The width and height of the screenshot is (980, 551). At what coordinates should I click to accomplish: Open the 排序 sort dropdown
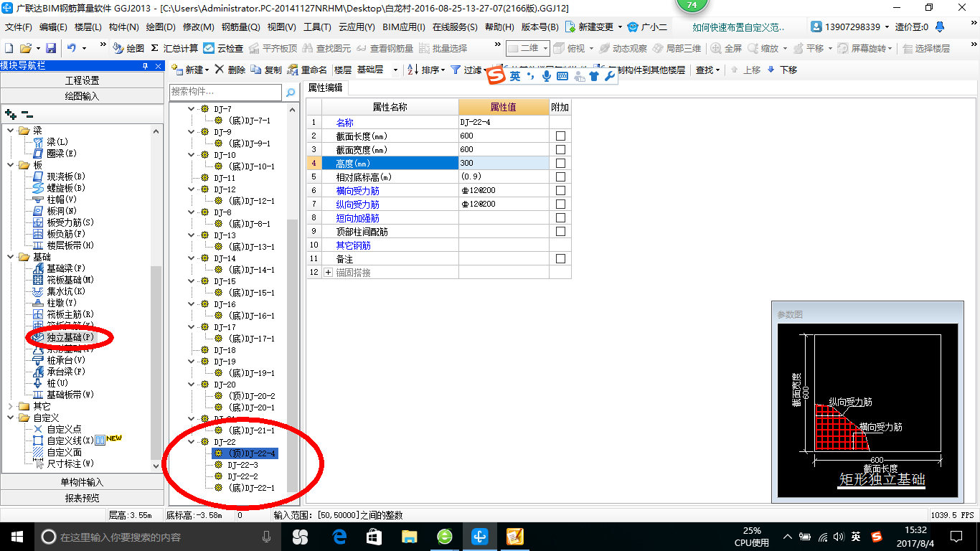pos(426,70)
